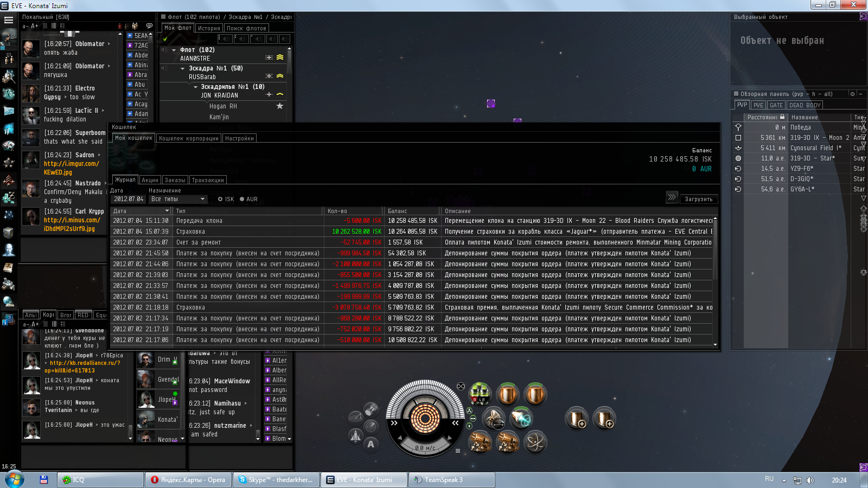The height and width of the screenshot is (488, 868).
Task: Click the fleet commander rank icon beside AIAN0STRE
Action: [x=280, y=57]
